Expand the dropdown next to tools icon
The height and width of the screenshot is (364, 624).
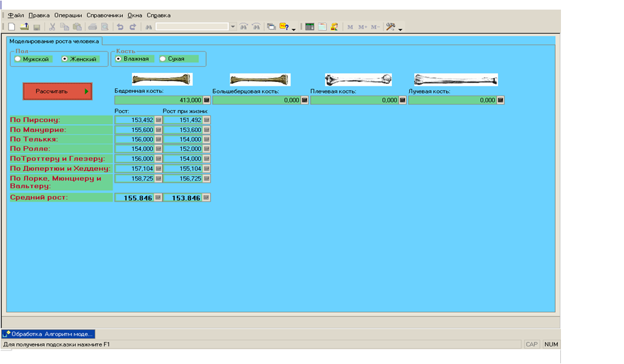point(400,29)
